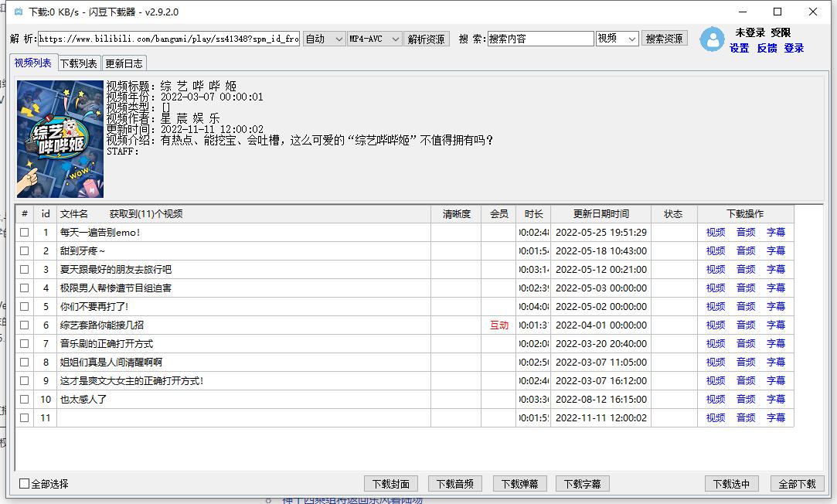Click the 解析资源 parse button
837x504 pixels.
427,38
